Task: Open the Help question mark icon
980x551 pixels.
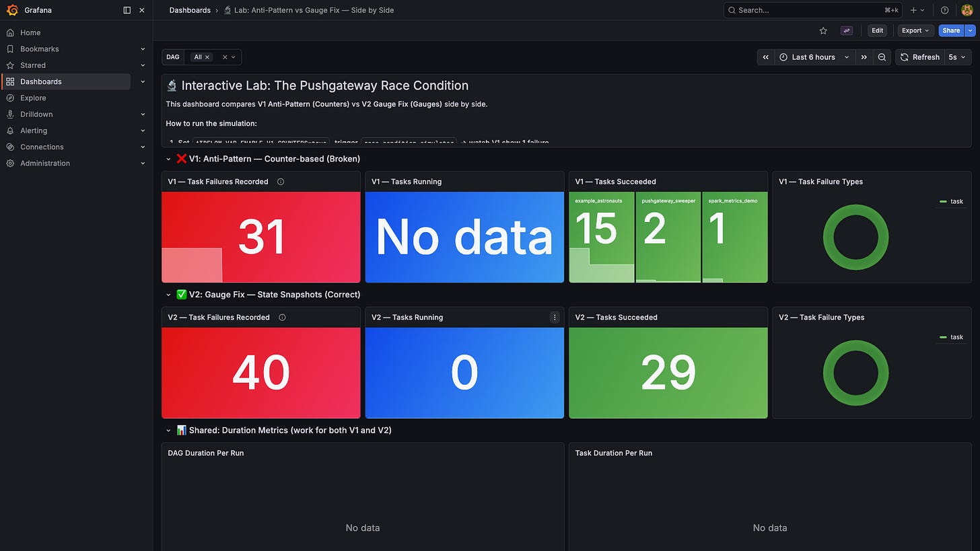Action: (944, 10)
